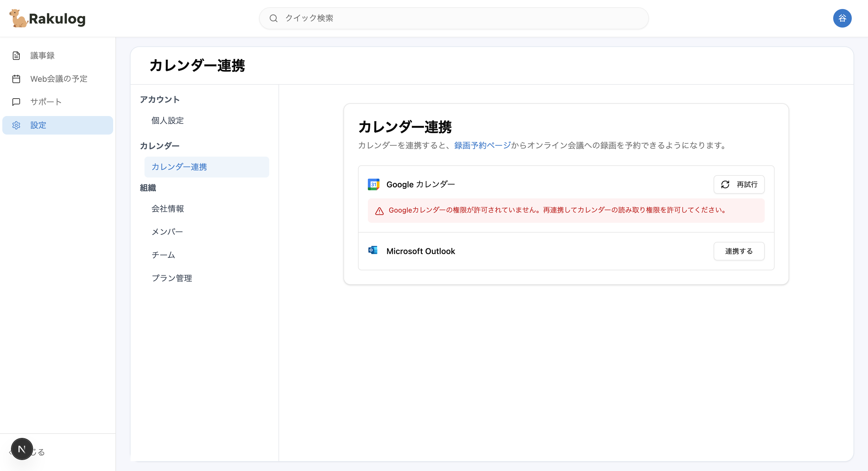Screen dimensions: 868x471
Task: Select メンバー from organization settings
Action: pos(167,231)
